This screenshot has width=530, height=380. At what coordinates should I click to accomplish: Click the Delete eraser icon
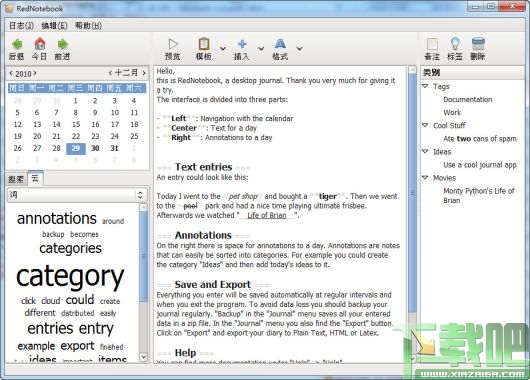pyautogui.click(x=478, y=44)
